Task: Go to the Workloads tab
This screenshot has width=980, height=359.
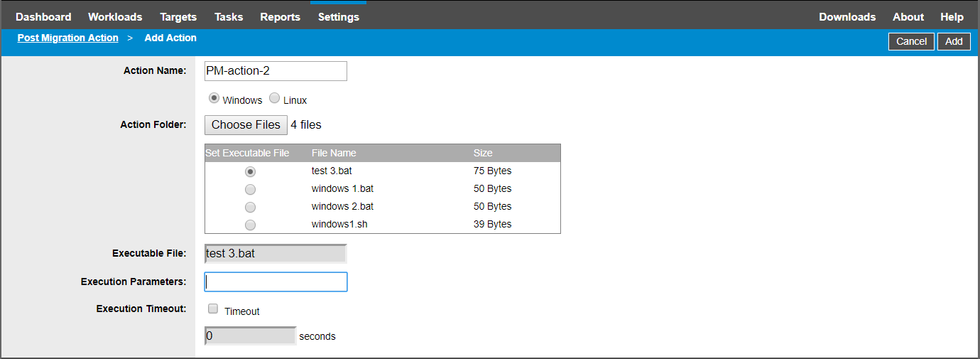Action: (115, 17)
